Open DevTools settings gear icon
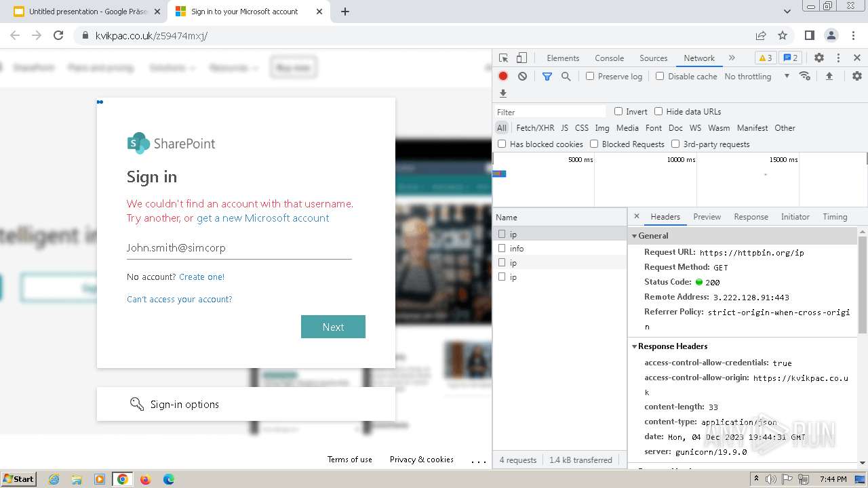868x488 pixels. coord(819,58)
